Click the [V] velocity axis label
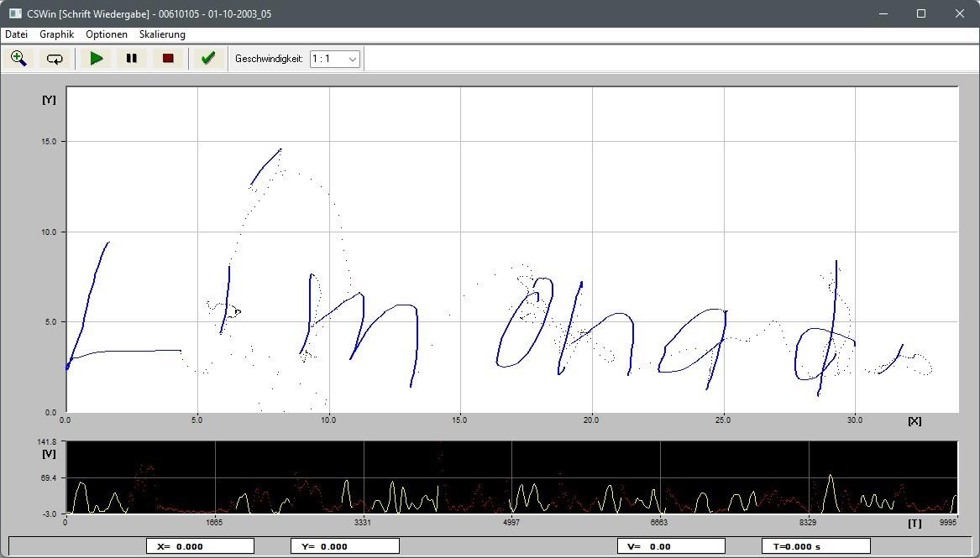 [x=49, y=454]
